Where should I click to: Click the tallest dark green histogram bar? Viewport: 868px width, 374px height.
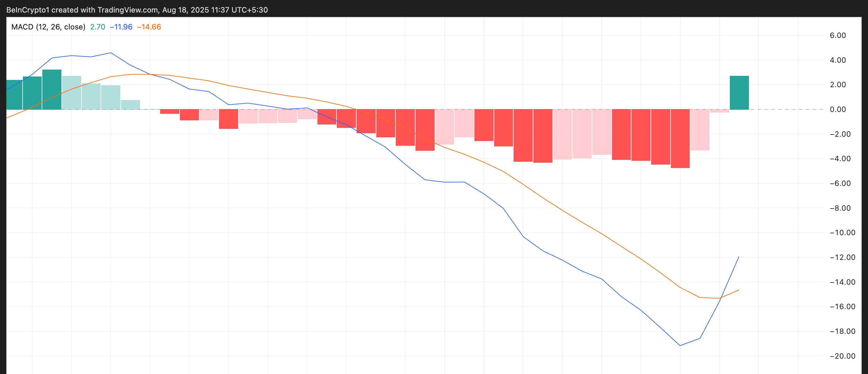click(x=52, y=90)
